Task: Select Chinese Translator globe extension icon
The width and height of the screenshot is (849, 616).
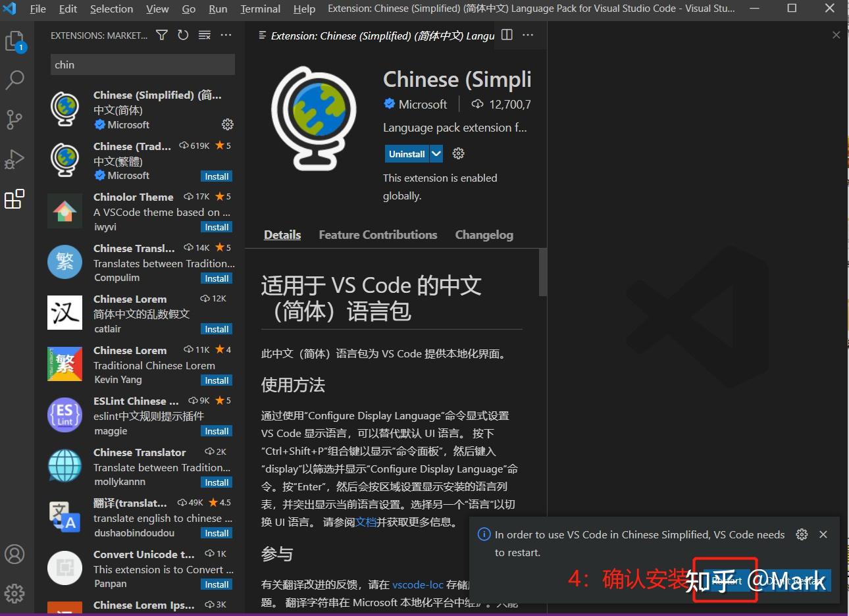Action: click(64, 466)
